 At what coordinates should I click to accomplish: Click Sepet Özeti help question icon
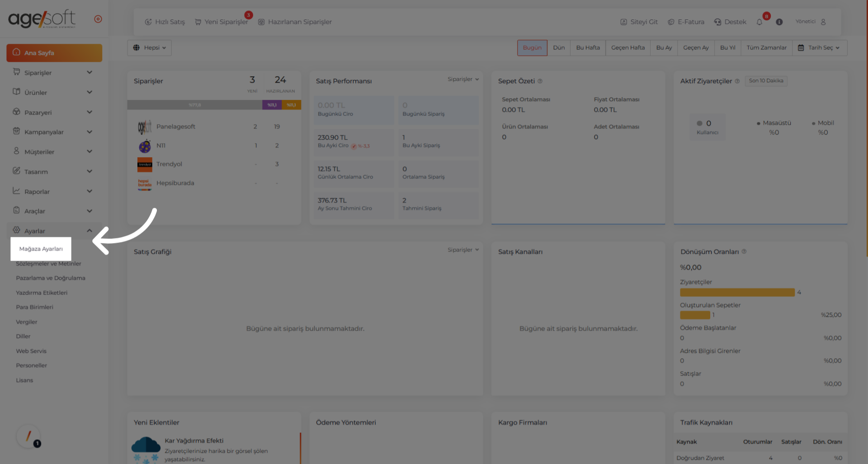tap(540, 81)
